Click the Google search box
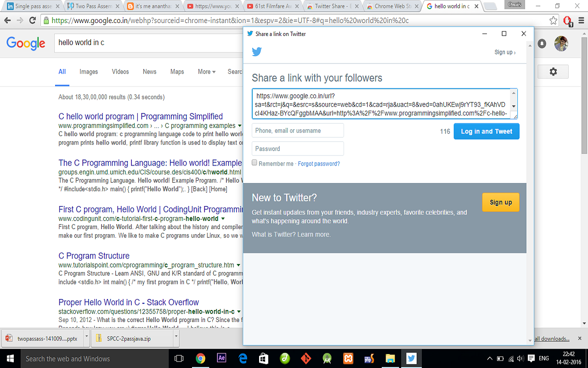 [x=149, y=43]
